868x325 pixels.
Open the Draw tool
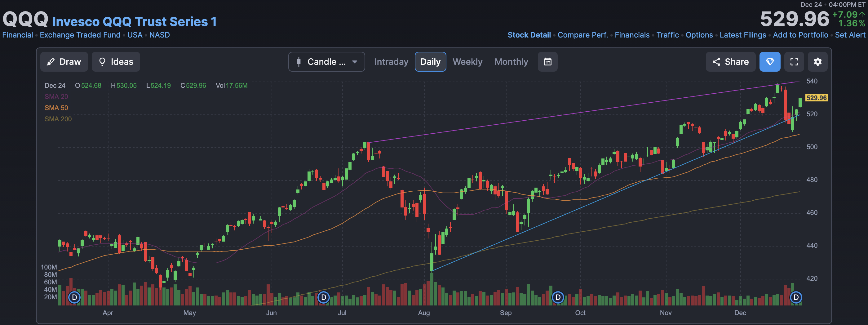tap(64, 62)
